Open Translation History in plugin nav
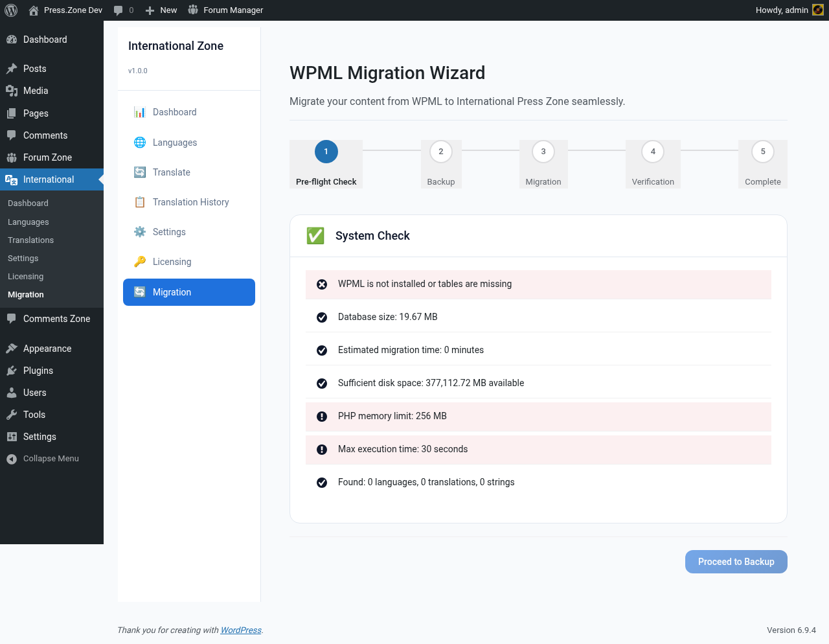 click(x=189, y=202)
